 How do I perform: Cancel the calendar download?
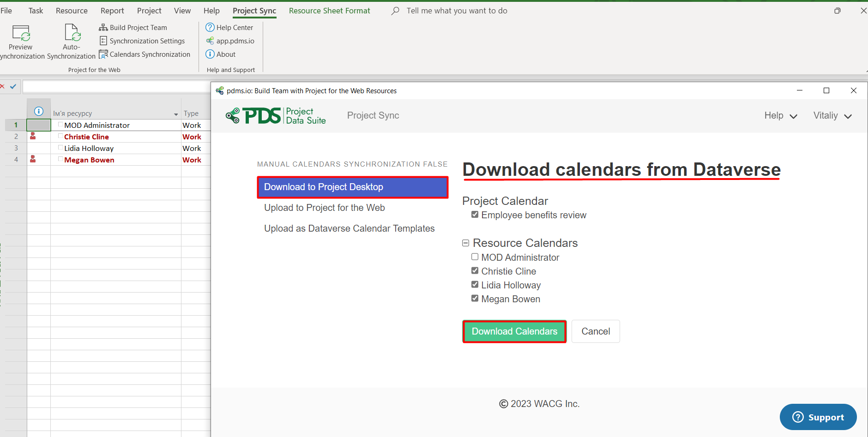596,331
